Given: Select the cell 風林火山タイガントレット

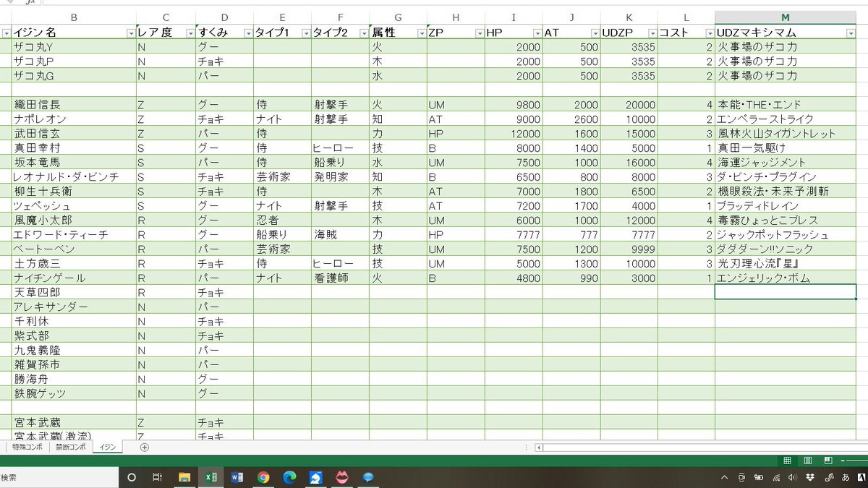Looking at the screenshot, I should [x=786, y=134].
